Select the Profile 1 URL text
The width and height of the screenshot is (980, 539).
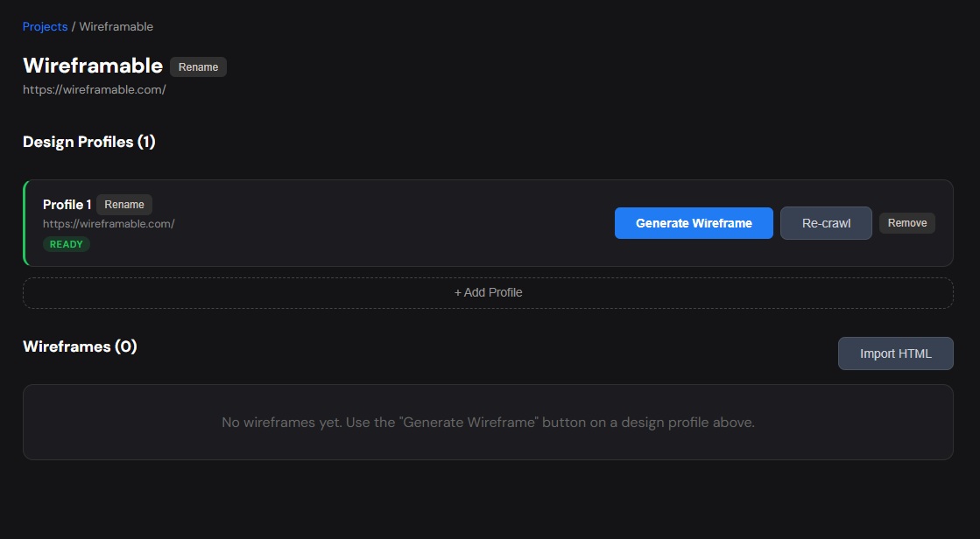(109, 224)
